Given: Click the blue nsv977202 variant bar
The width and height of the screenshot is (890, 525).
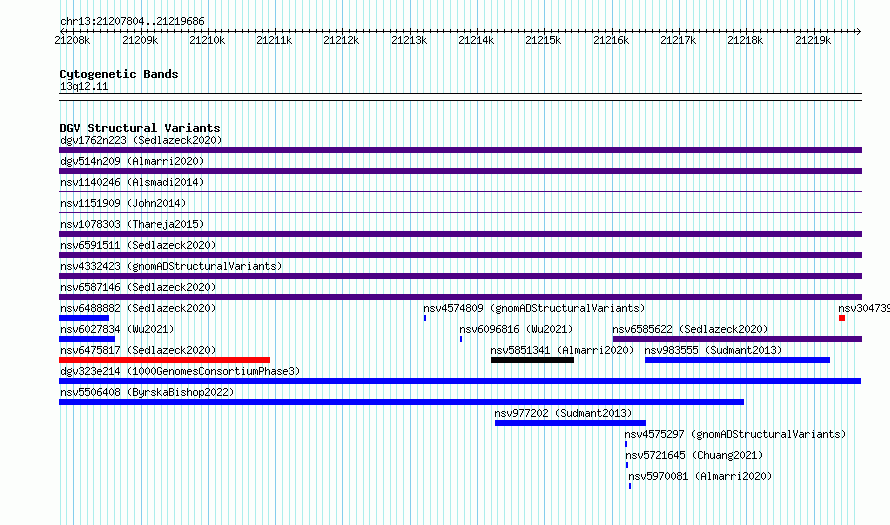Looking at the screenshot, I should [x=570, y=423].
